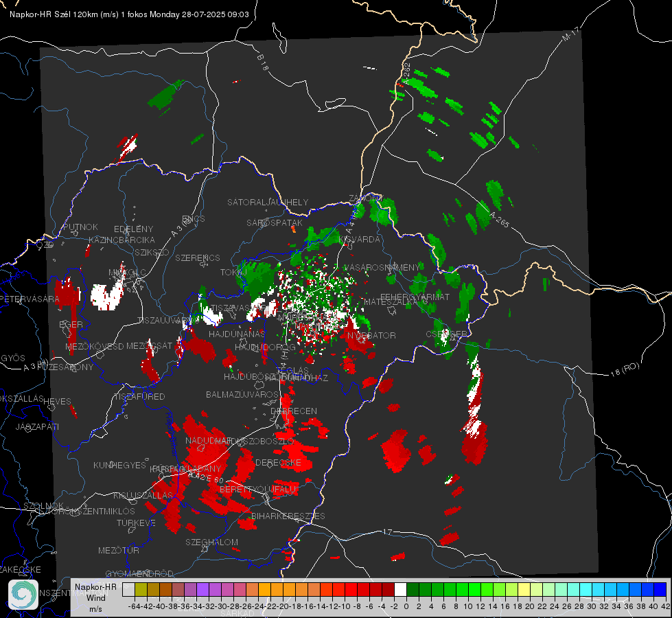Screen dimensions: 672x618
Task: Click the EGER city label
Action: coord(71,324)
